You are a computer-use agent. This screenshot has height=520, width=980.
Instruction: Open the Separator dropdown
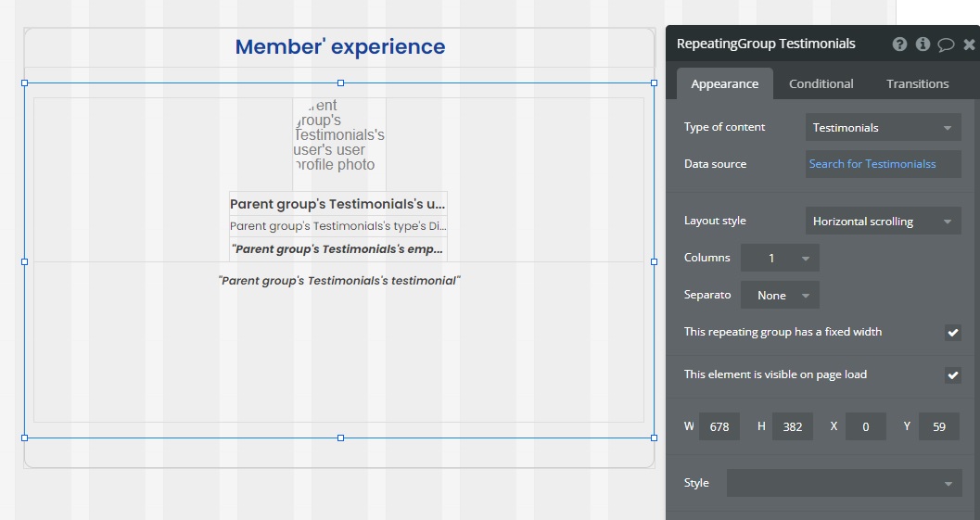(780, 296)
